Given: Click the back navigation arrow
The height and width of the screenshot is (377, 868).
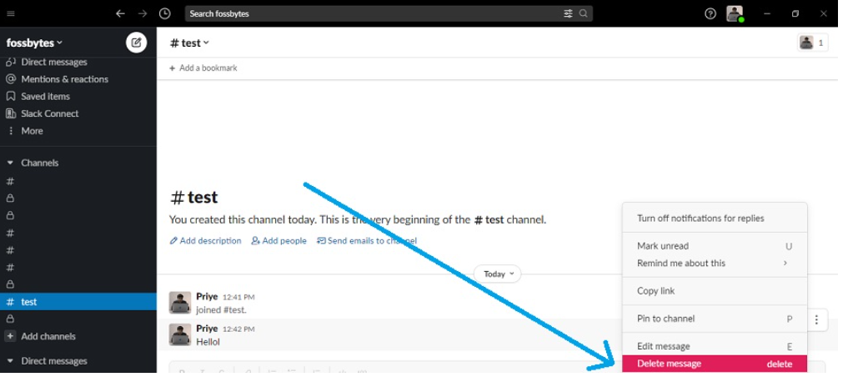Looking at the screenshot, I should coord(121,13).
